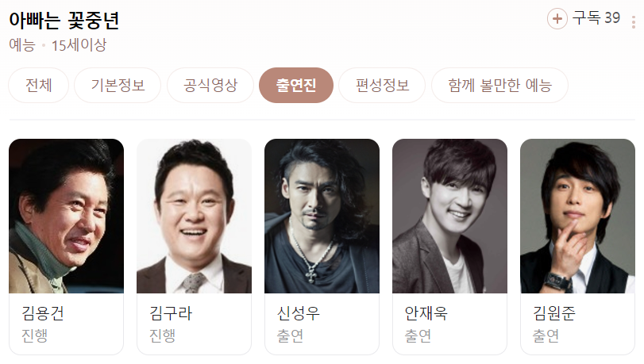Open the 김원준 name link
644x364 pixels.
[553, 313]
